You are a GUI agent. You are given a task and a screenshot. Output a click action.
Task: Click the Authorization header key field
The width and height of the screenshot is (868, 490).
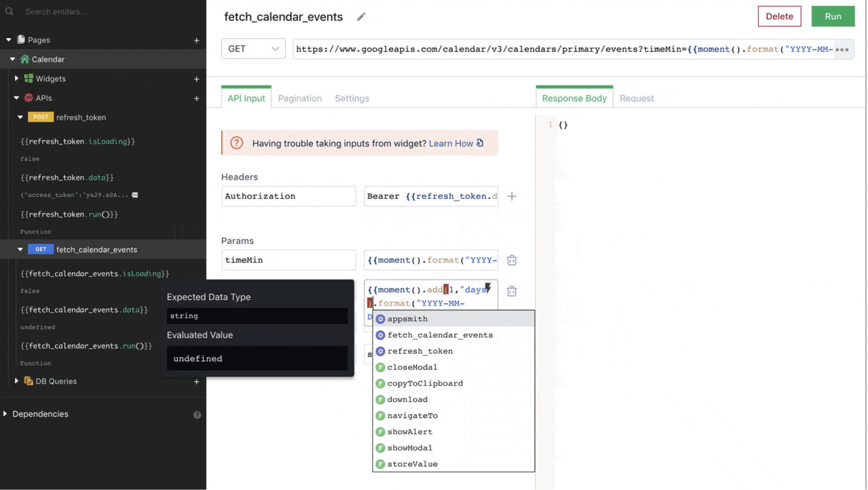pyautogui.click(x=288, y=196)
